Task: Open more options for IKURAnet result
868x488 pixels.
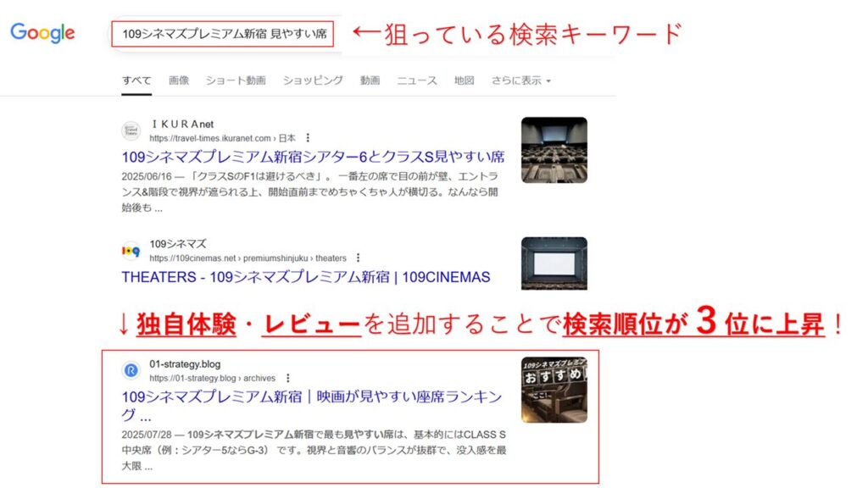Action: [308, 138]
